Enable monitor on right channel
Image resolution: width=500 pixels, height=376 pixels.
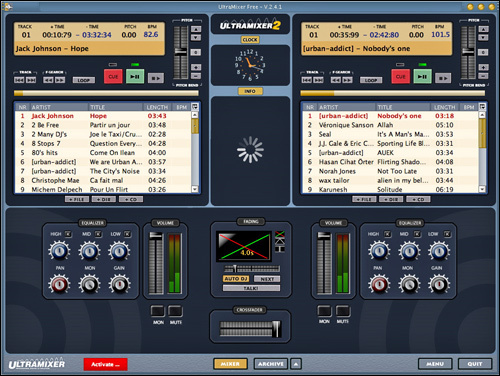point(324,311)
